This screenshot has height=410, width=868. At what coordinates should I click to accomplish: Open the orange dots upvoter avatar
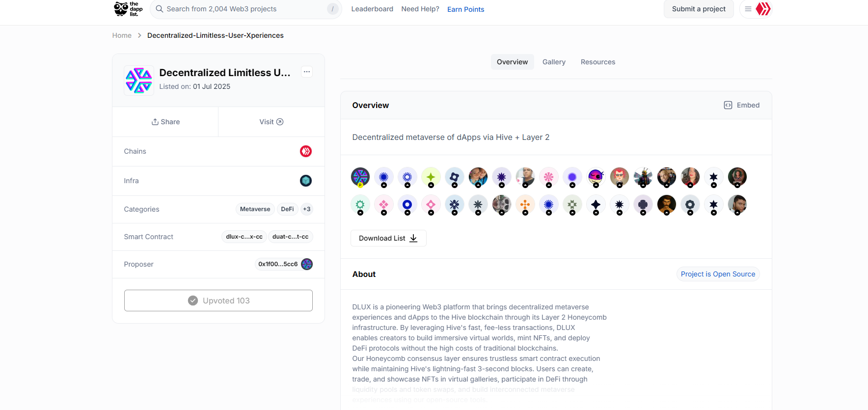tap(525, 204)
